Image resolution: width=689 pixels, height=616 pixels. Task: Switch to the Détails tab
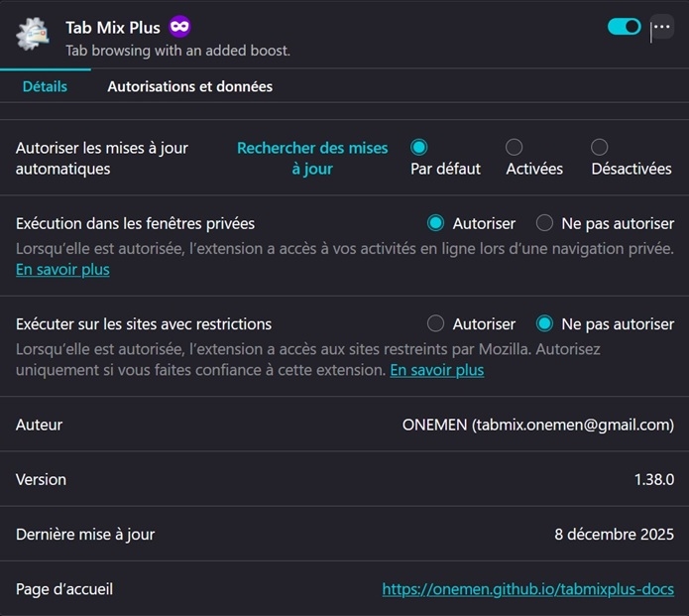[45, 86]
